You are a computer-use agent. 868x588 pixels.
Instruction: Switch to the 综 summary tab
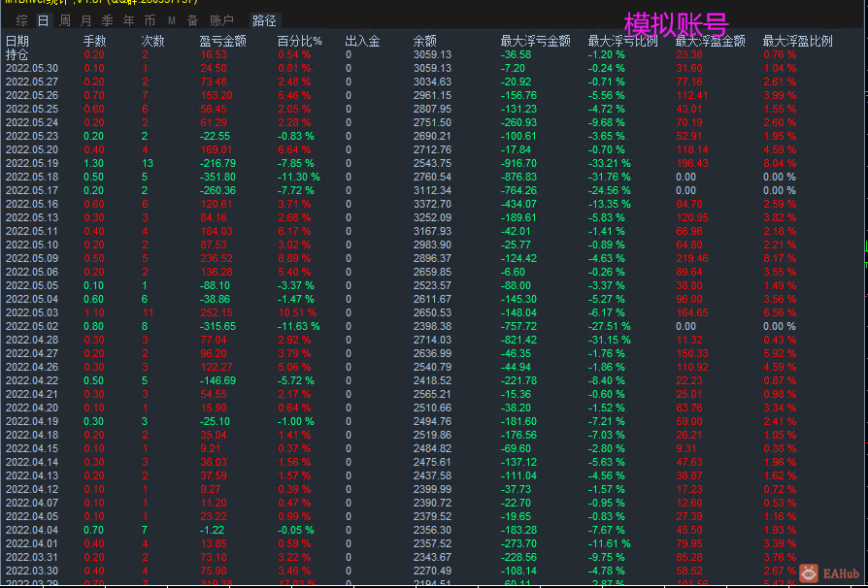click(x=22, y=20)
